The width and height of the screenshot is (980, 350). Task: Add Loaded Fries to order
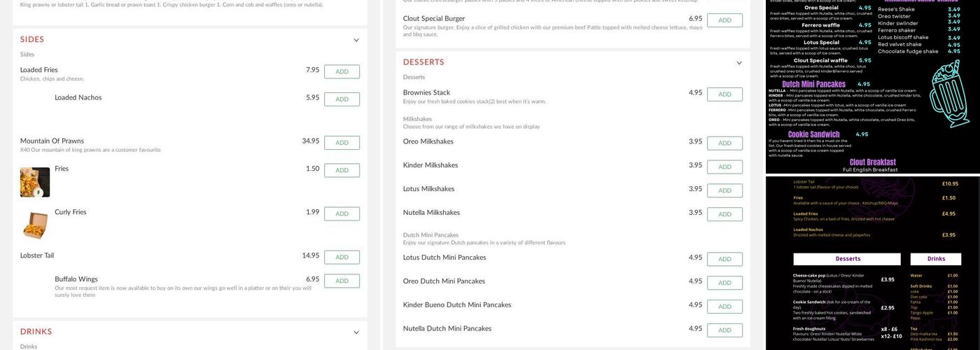click(342, 71)
